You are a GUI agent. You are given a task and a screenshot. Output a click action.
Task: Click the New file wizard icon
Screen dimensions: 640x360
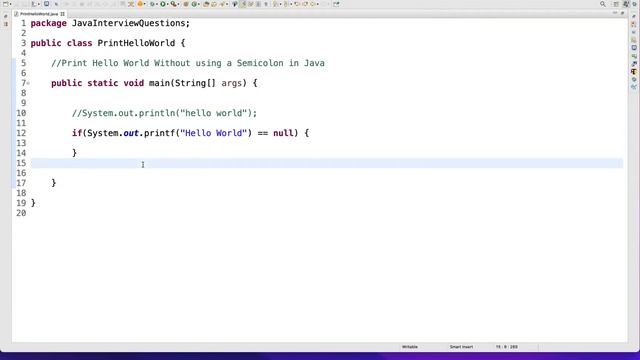pos(5,4)
